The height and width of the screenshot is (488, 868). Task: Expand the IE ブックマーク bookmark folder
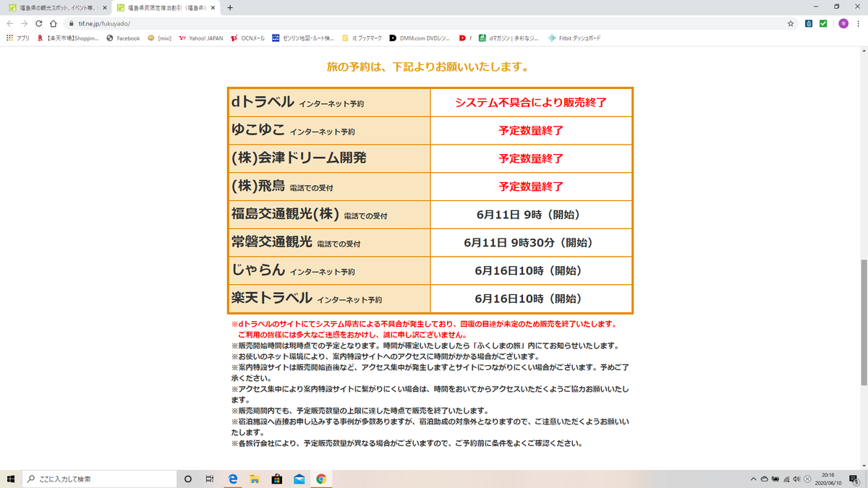point(362,38)
